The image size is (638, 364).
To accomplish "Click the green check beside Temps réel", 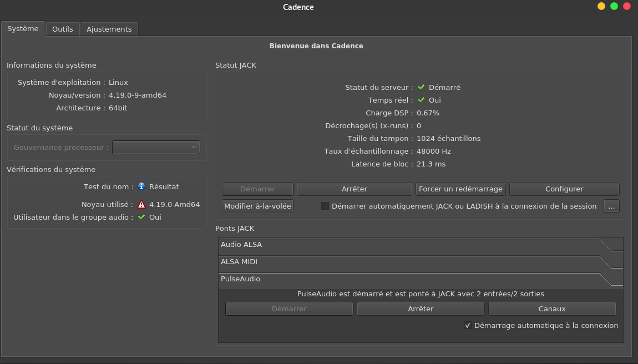I will point(421,100).
